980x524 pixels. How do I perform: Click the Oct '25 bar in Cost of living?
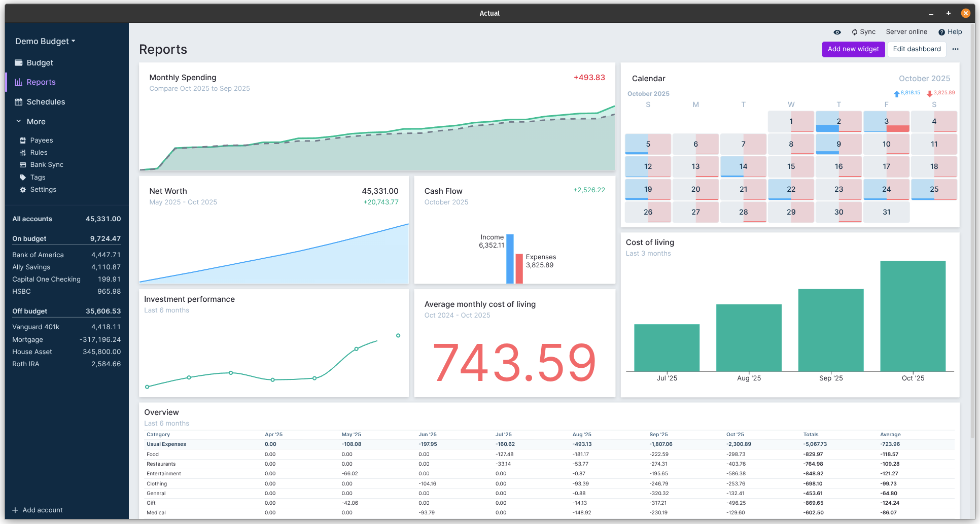click(913, 316)
